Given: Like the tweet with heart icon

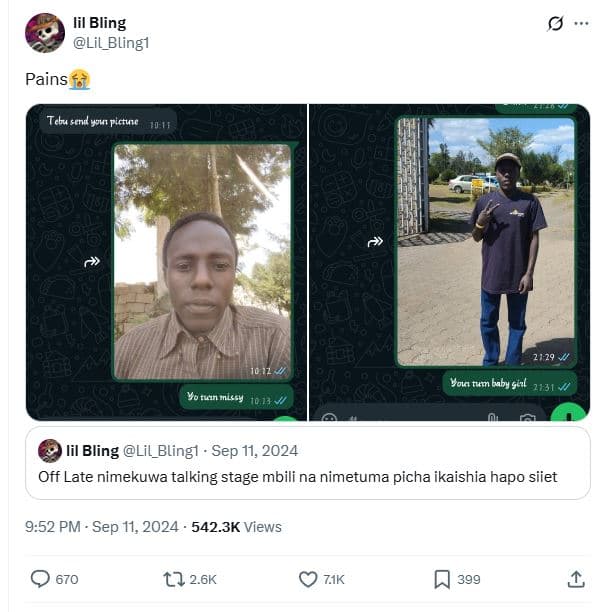Looking at the screenshot, I should pyautogui.click(x=309, y=579).
